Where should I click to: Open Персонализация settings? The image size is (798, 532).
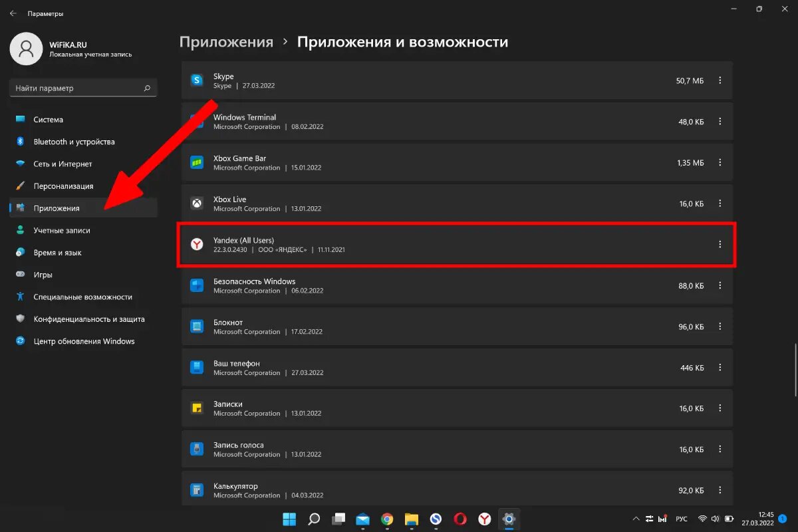click(x=83, y=186)
